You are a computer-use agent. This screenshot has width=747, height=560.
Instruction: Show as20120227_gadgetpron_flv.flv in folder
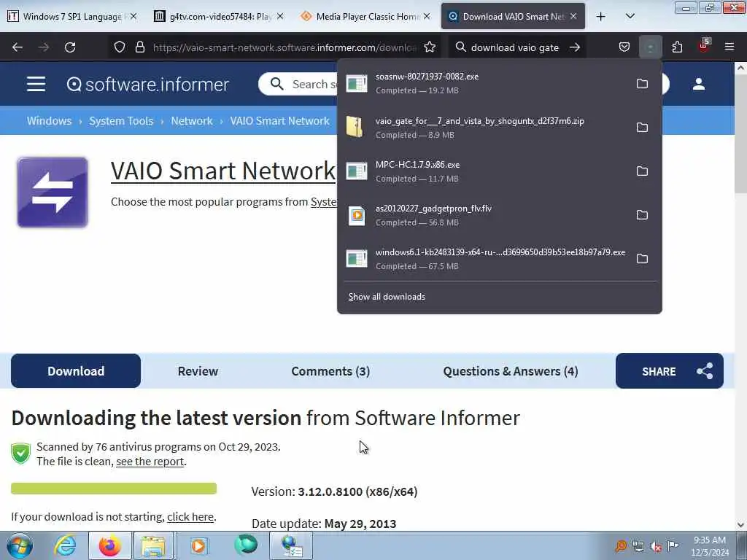coord(642,215)
